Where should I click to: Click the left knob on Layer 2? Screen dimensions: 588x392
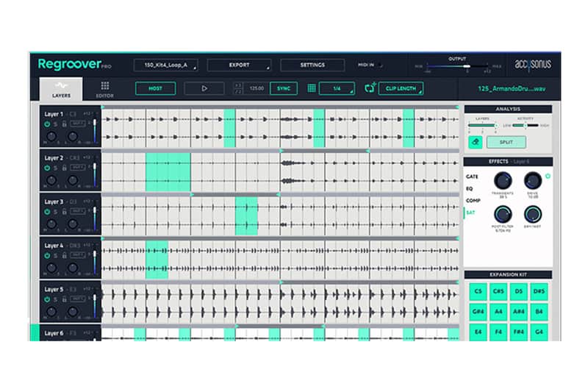pyautogui.click(x=51, y=180)
